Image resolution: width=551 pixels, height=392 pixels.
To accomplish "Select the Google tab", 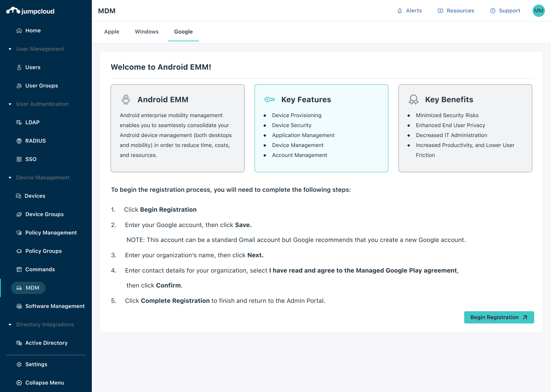I will 183,32.
